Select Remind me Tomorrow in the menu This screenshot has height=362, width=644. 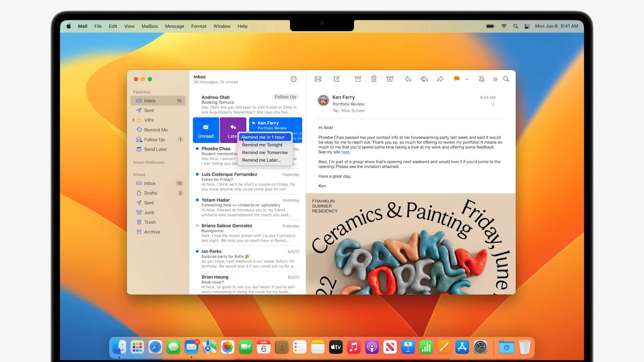[x=265, y=153]
